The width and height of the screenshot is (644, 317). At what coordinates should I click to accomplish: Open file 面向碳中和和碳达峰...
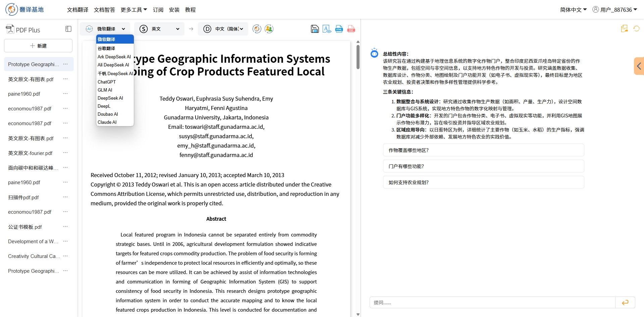pyautogui.click(x=33, y=168)
